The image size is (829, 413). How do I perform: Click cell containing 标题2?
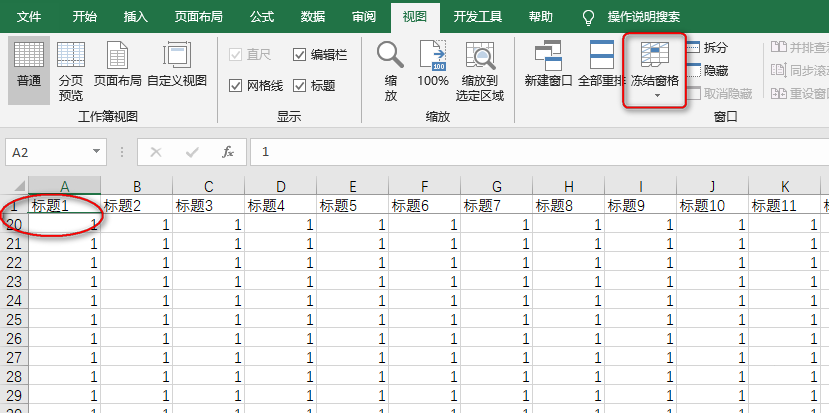click(137, 205)
